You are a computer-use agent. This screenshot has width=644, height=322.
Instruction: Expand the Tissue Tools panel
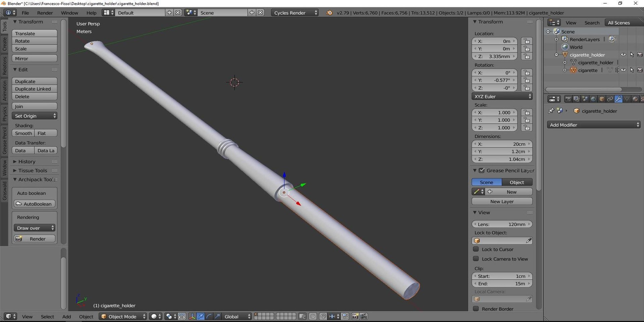[33, 170]
